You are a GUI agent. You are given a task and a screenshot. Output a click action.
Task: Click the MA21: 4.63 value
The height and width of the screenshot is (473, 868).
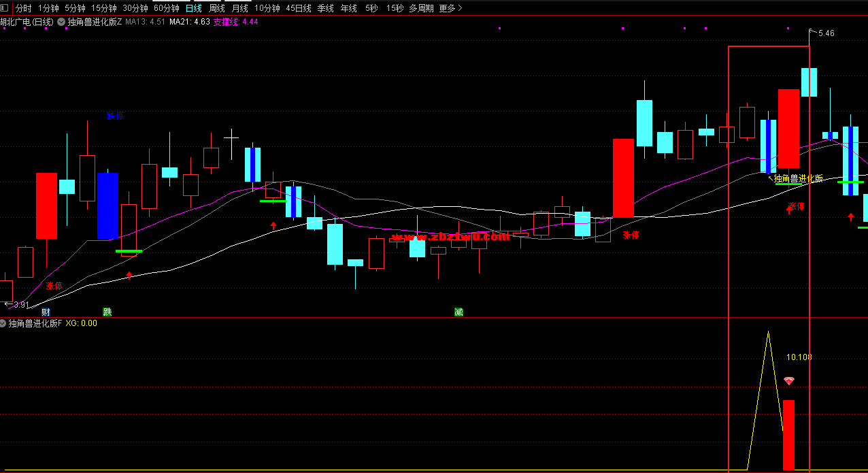pos(190,22)
